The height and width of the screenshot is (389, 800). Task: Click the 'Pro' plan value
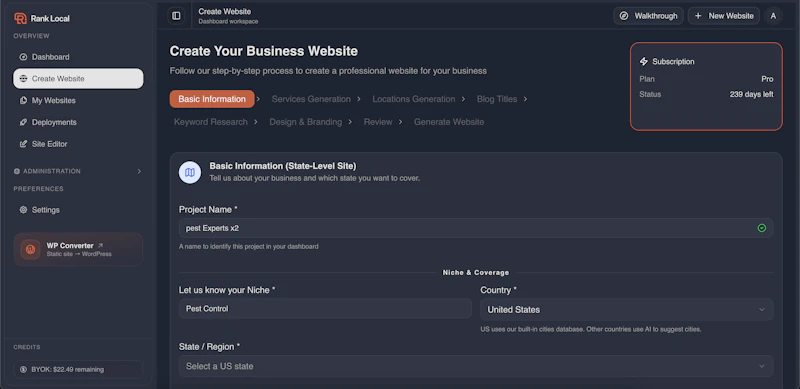pyautogui.click(x=767, y=79)
